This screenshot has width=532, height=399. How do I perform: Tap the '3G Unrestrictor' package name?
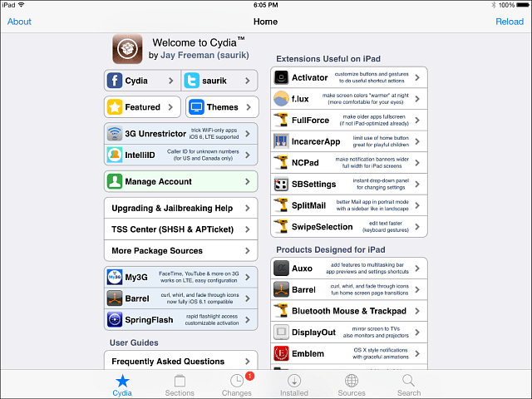(x=155, y=134)
